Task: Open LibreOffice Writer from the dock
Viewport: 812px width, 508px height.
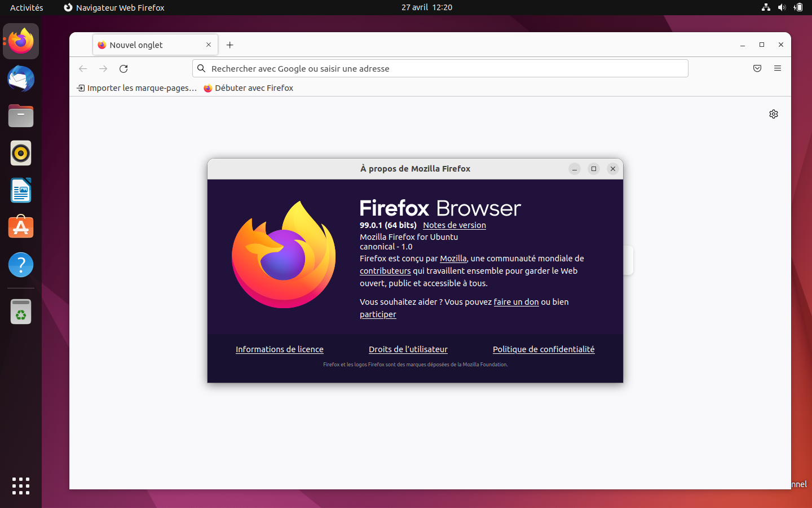Action: click(x=21, y=190)
